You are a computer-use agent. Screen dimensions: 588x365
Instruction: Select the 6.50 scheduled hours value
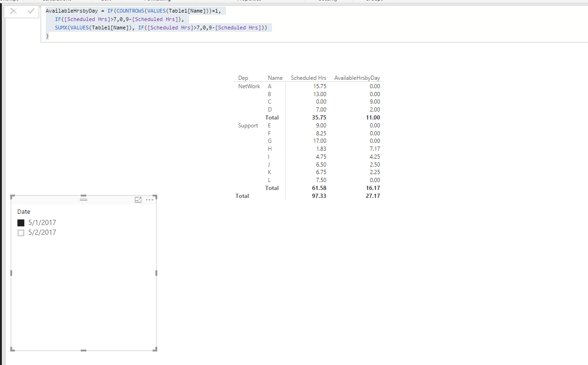click(321, 165)
